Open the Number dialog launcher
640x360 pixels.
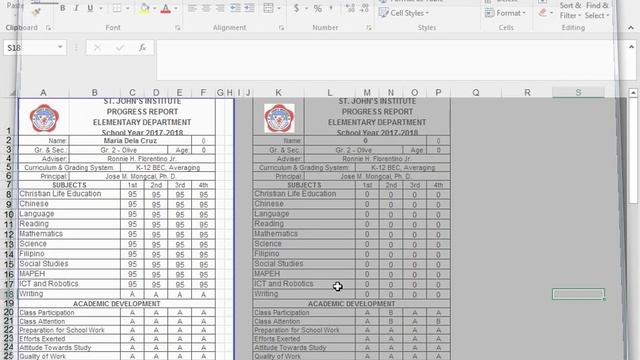tap(369, 28)
